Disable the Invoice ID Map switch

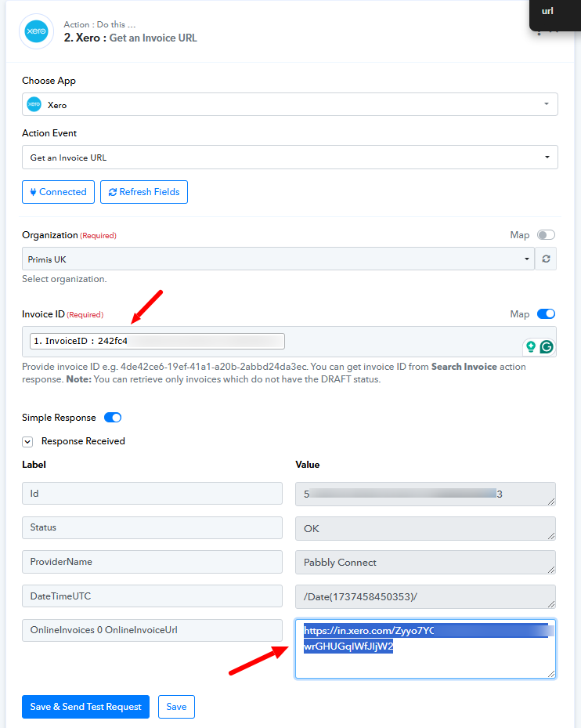click(x=546, y=314)
